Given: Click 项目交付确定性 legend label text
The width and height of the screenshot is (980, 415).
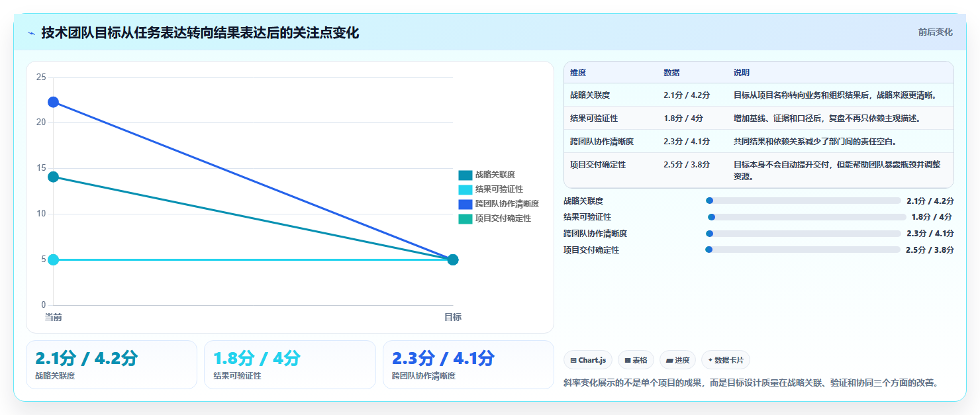Looking at the screenshot, I should pos(503,218).
